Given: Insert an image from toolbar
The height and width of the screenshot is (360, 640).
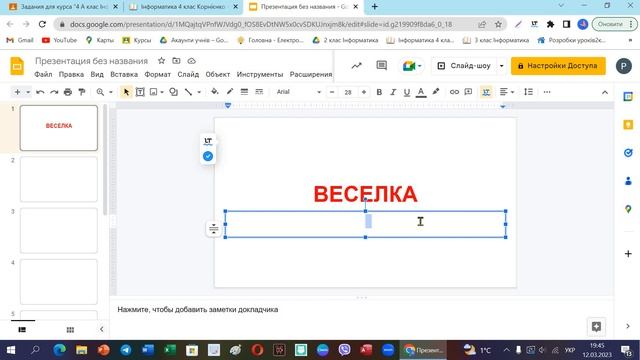Looking at the screenshot, I should tap(153, 92).
